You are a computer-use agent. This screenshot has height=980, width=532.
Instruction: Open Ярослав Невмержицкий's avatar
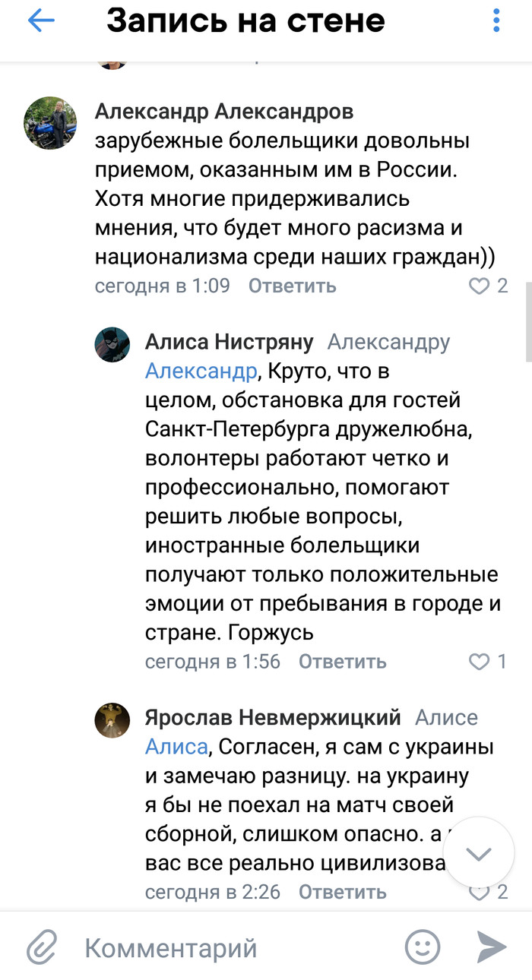[112, 719]
